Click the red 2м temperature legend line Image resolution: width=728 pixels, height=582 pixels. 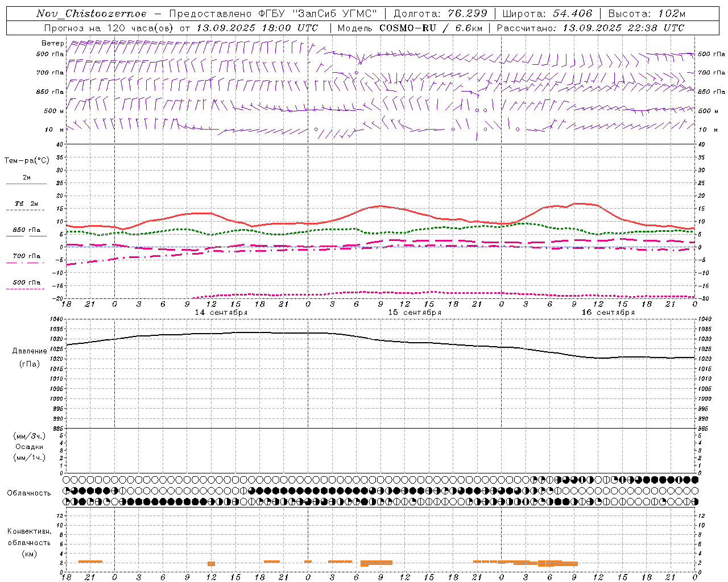click(26, 184)
